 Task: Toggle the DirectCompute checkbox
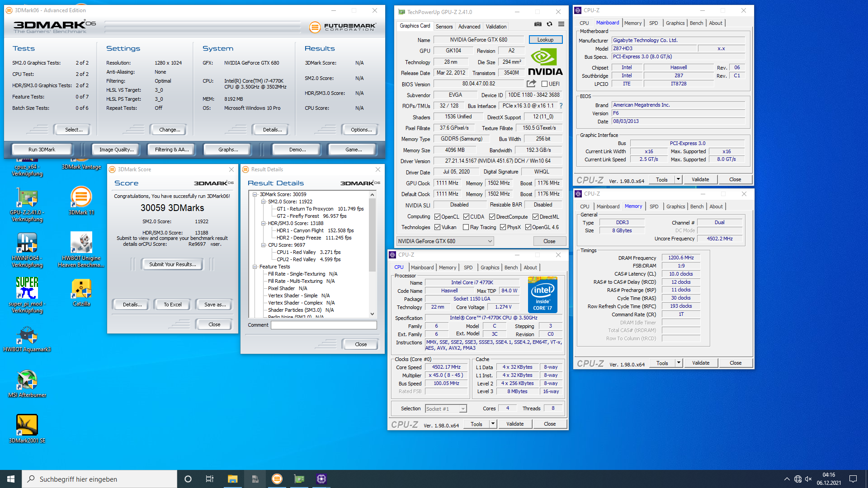[492, 217]
